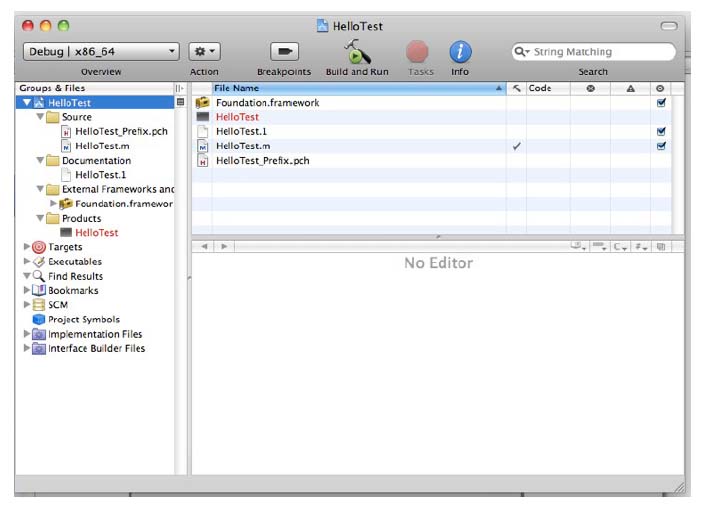The height and width of the screenshot is (510, 710).
Task: Select HelloTest.1 row in file list
Action: point(432,131)
